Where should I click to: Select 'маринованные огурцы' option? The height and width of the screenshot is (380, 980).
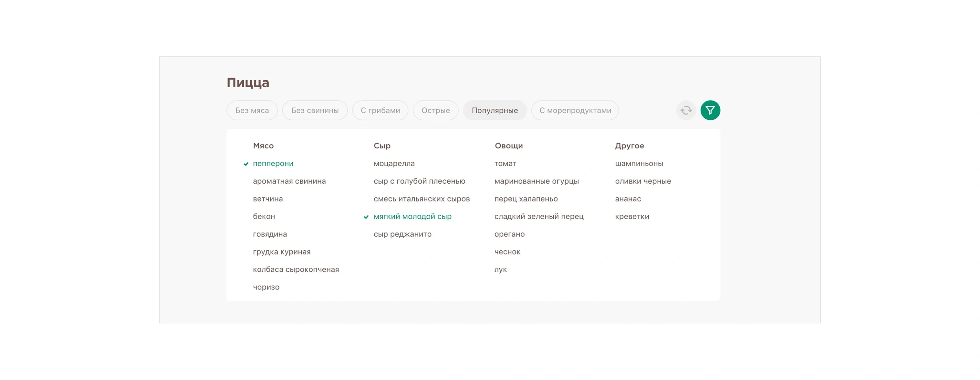[537, 181]
